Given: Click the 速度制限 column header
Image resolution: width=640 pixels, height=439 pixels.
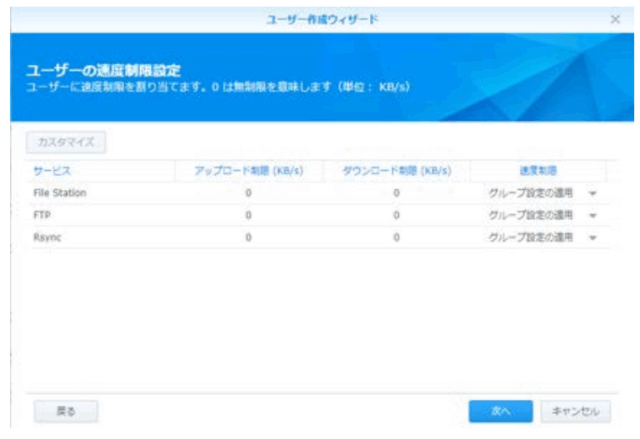Looking at the screenshot, I should pos(537,170).
